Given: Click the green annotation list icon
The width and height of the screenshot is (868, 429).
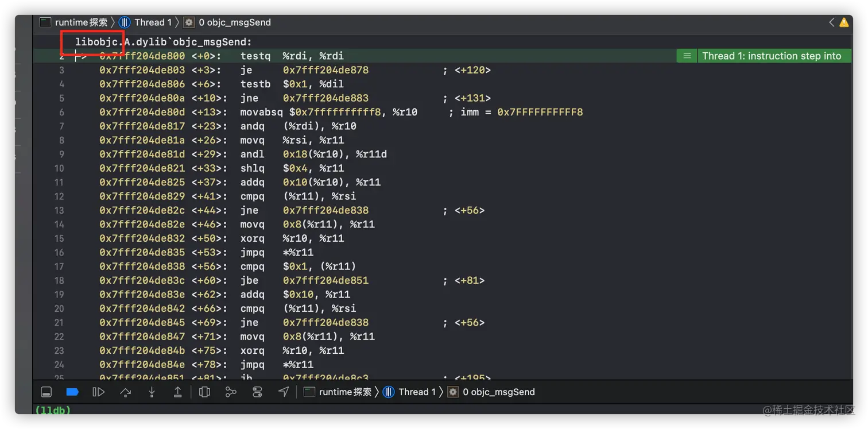Looking at the screenshot, I should coord(687,56).
